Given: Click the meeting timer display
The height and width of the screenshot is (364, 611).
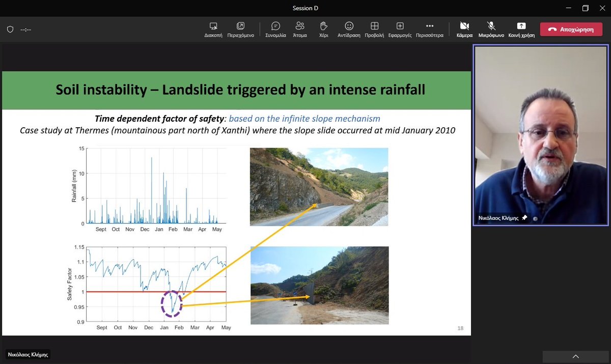Looking at the screenshot, I should point(26,30).
